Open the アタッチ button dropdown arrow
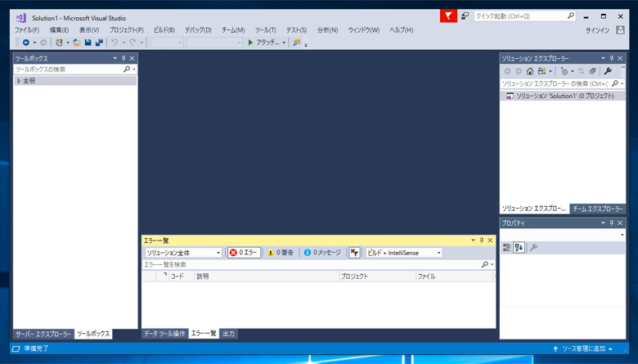This screenshot has width=638, height=364. click(284, 43)
